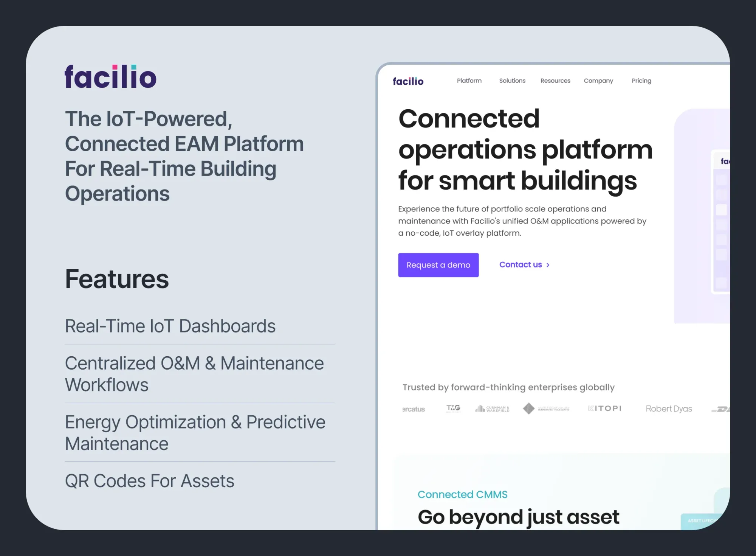Click the Energy Optimization & Predictive Maintenance item

(195, 433)
